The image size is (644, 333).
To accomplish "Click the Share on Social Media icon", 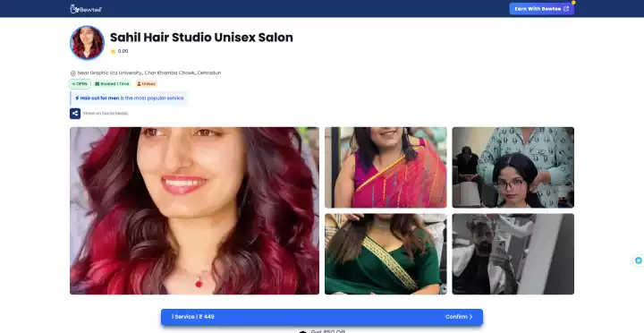I will tap(75, 114).
